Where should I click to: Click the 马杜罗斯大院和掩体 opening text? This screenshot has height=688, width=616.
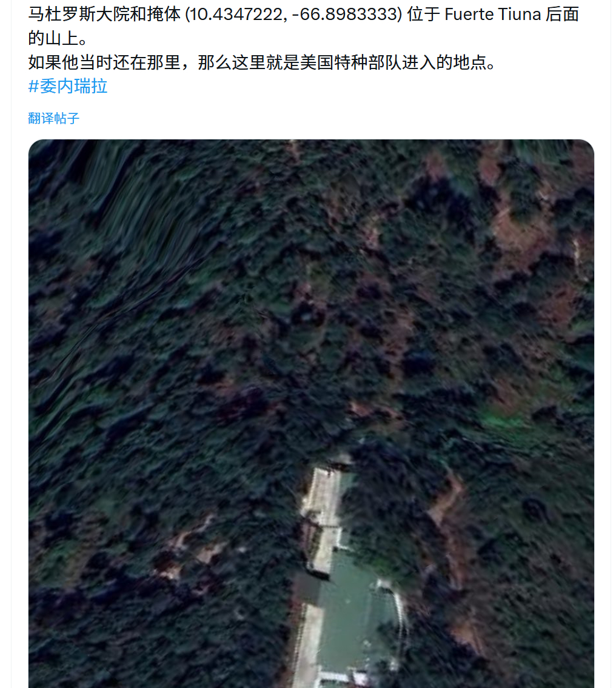[x=104, y=15]
